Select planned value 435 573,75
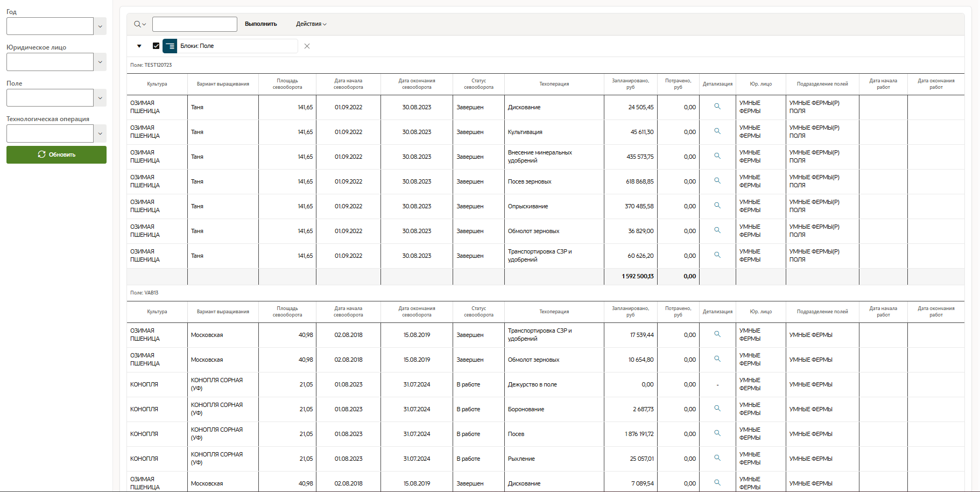This screenshot has width=980, height=492. 640,157
